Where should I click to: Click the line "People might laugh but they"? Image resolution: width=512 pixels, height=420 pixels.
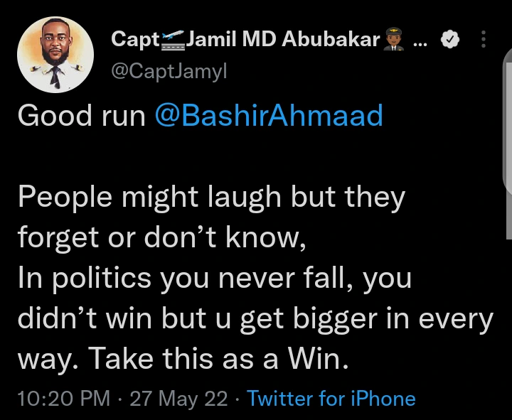(210, 198)
